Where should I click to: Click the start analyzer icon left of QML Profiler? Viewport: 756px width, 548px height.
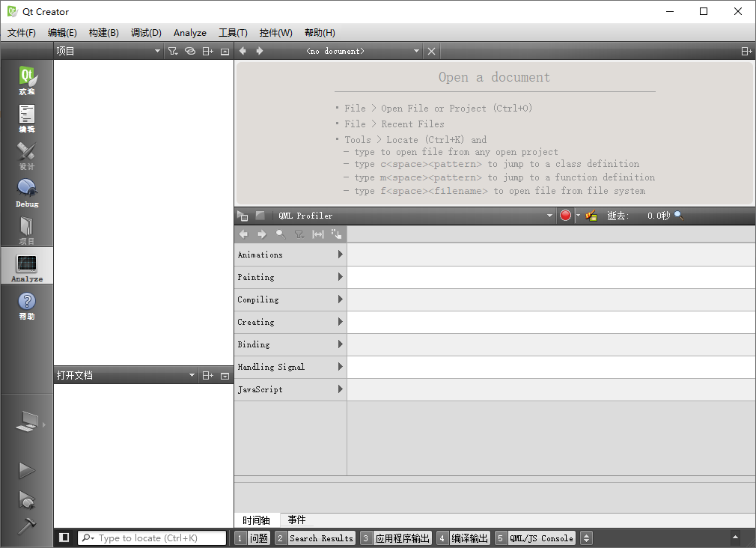(243, 216)
